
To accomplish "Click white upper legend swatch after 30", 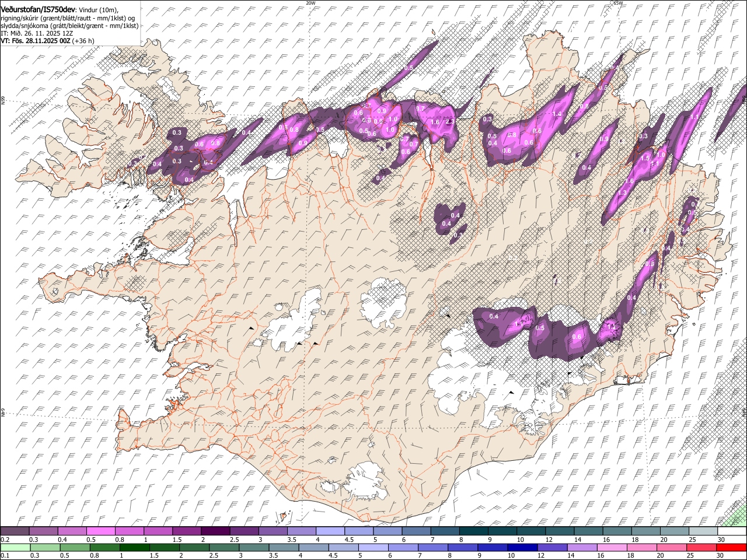I will tap(732, 531).
